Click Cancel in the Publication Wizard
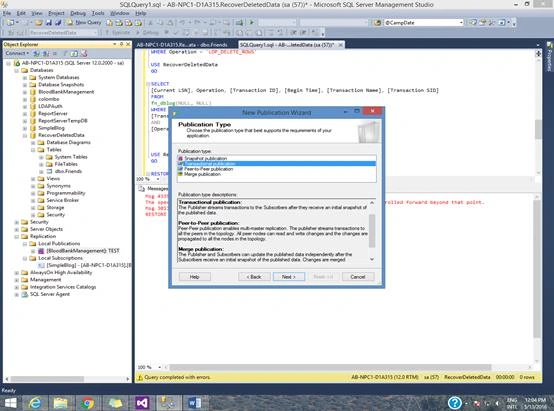 point(358,277)
